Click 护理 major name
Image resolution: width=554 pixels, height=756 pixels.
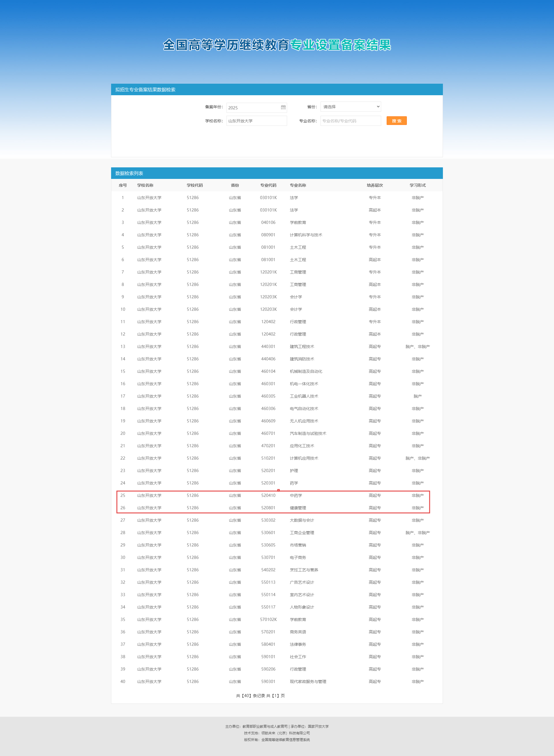[x=294, y=471]
